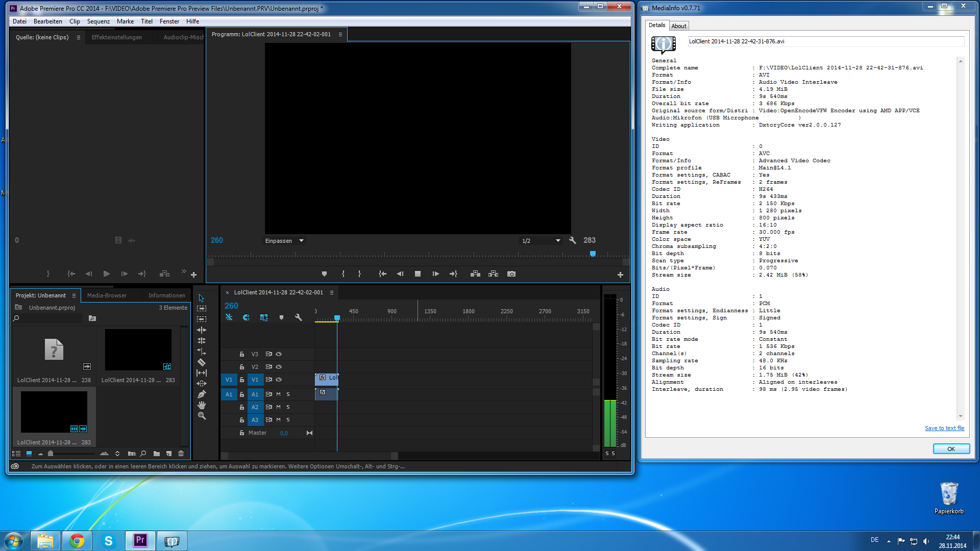Stop playback in Program monitor
980x551 pixels.
(x=418, y=274)
